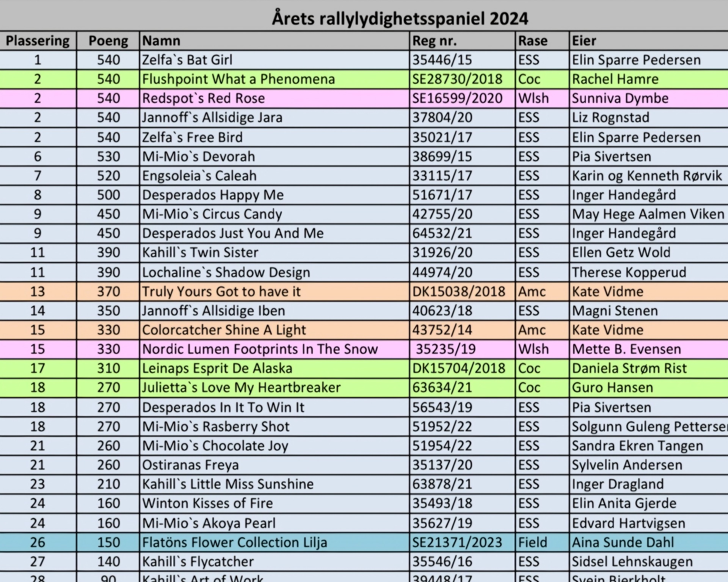
Task: Click registration number 'SE16599/2020'
Action: tap(457, 99)
